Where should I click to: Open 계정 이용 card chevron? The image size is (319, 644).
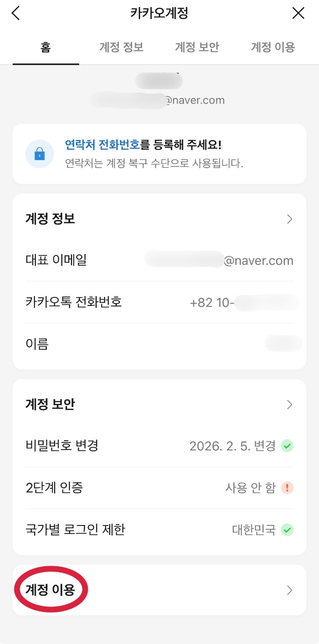[289, 590]
